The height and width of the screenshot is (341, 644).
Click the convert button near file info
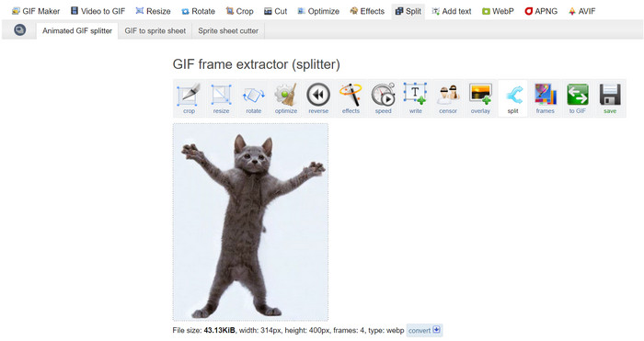(x=424, y=330)
